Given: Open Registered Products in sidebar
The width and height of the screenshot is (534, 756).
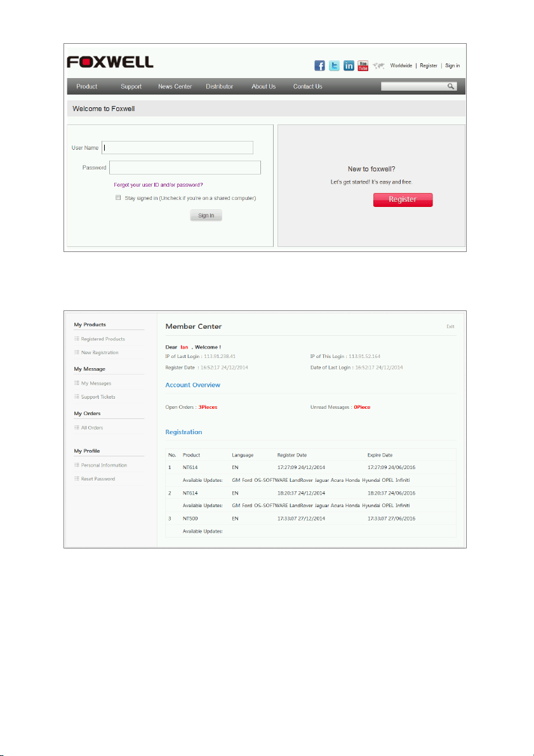Looking at the screenshot, I should tap(103, 339).
